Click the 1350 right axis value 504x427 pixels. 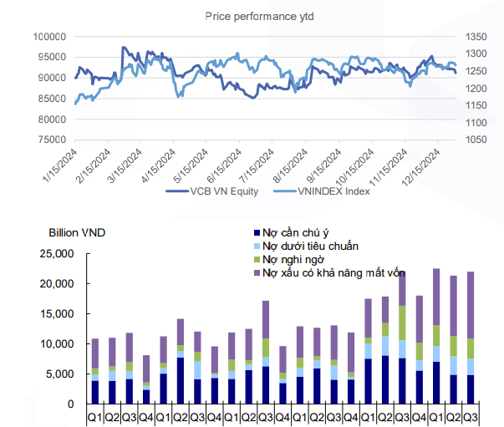(x=476, y=37)
